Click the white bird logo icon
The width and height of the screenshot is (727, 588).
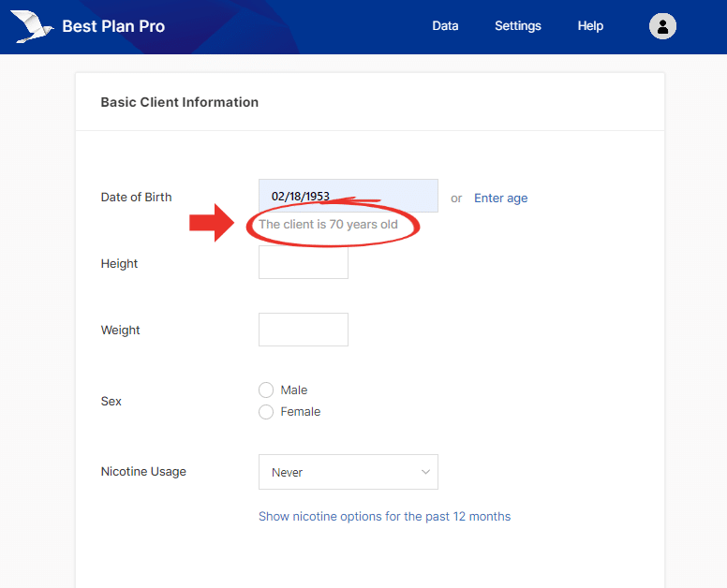pos(31,27)
